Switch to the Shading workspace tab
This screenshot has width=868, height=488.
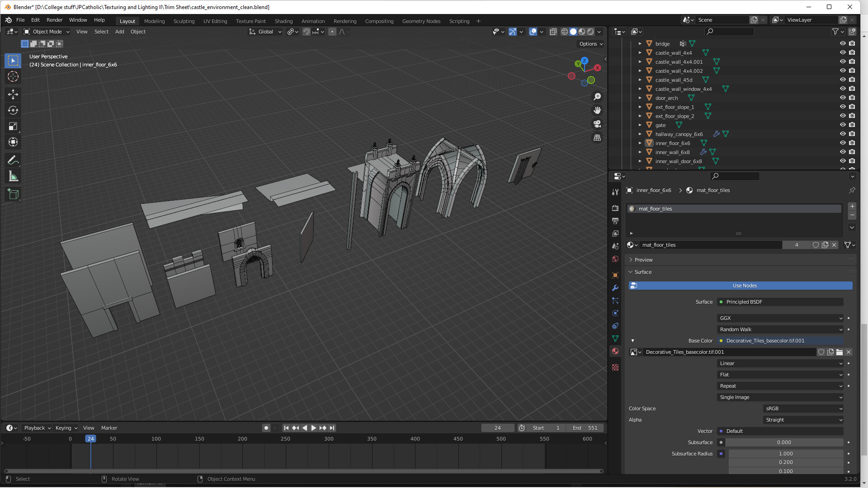pos(283,21)
